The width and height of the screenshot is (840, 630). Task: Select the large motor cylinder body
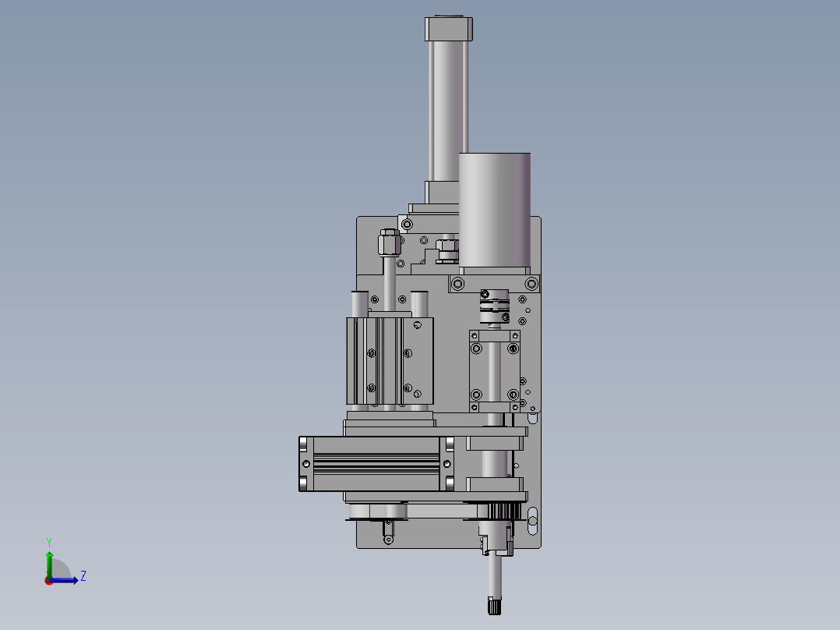(495, 211)
